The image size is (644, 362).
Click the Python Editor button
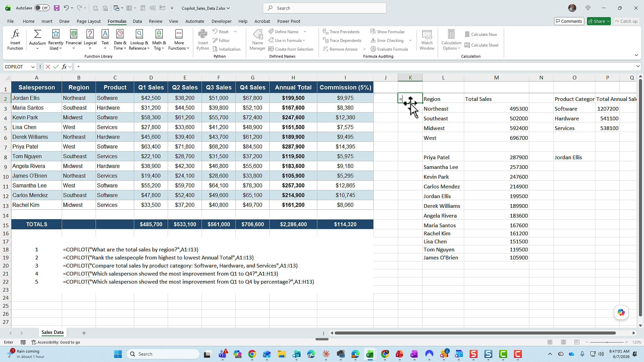coord(221,40)
